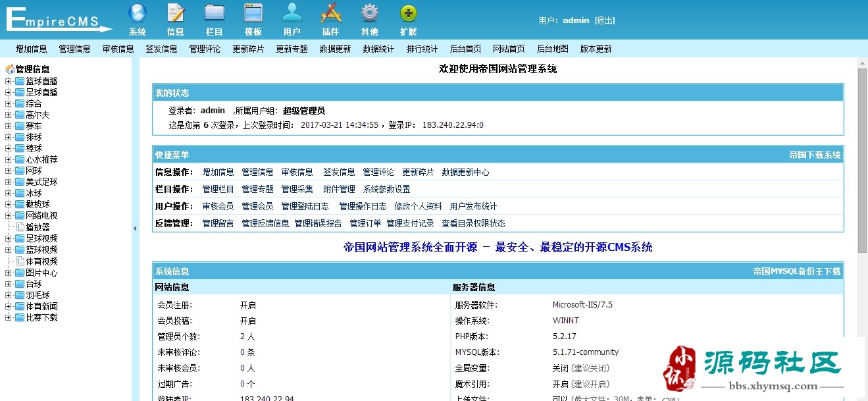Open the 系统 (System) globe icon
This screenshot has height=401, width=868.
coord(138,13)
